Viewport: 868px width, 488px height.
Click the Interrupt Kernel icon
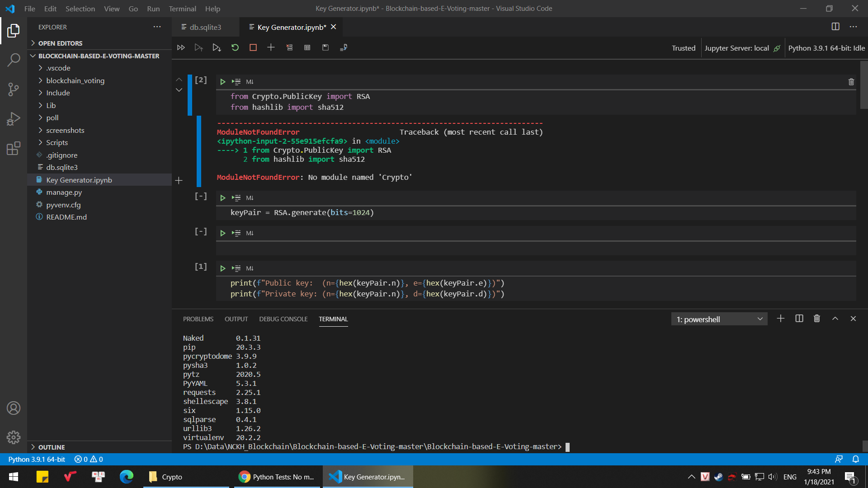[253, 47]
